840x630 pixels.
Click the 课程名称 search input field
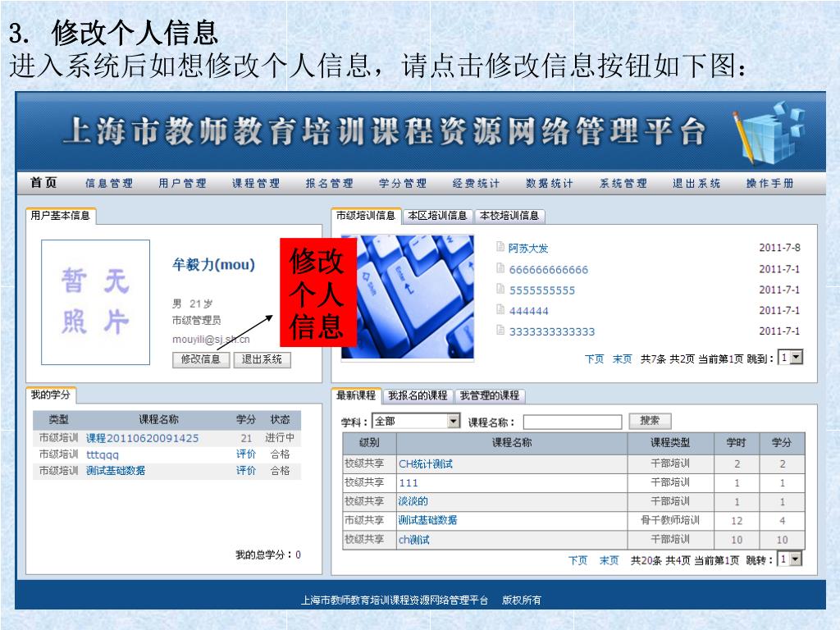point(572,422)
